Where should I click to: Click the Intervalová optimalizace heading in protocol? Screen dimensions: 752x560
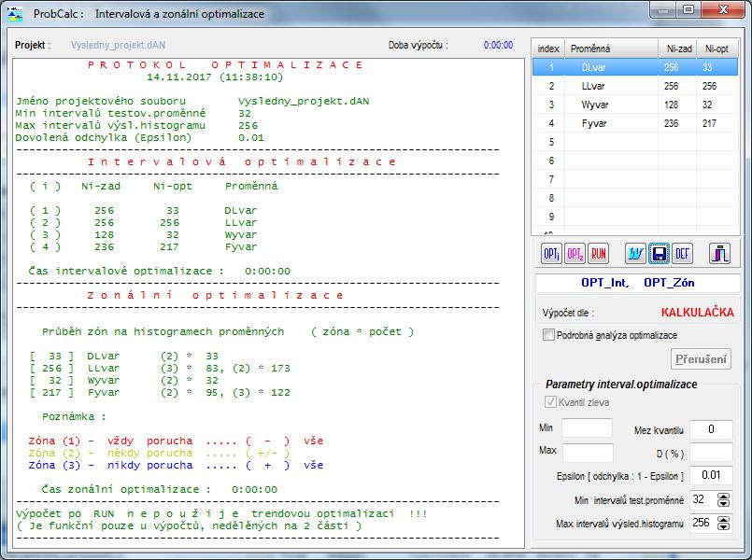pos(242,161)
